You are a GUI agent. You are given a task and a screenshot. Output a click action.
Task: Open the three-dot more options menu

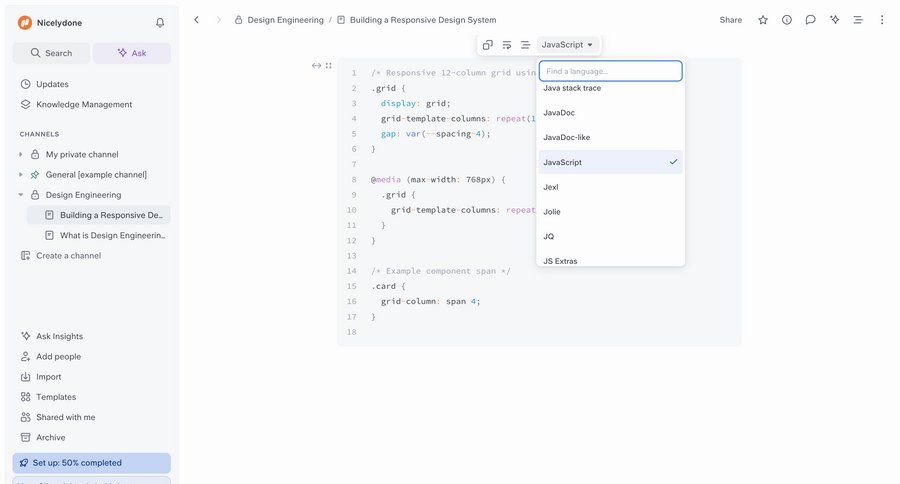881,20
